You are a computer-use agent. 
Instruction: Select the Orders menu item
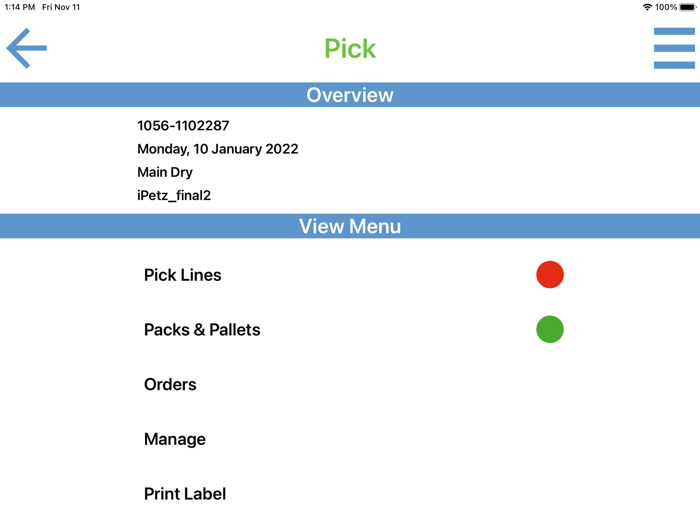click(x=170, y=385)
